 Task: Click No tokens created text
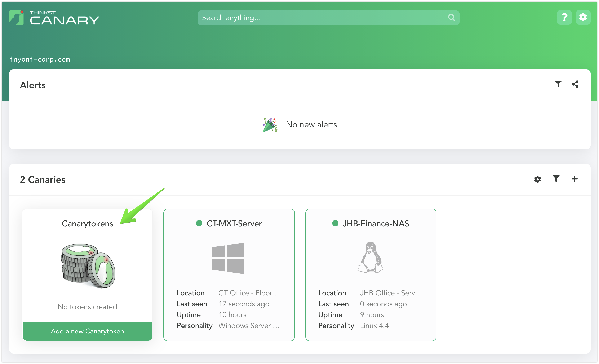[88, 307]
